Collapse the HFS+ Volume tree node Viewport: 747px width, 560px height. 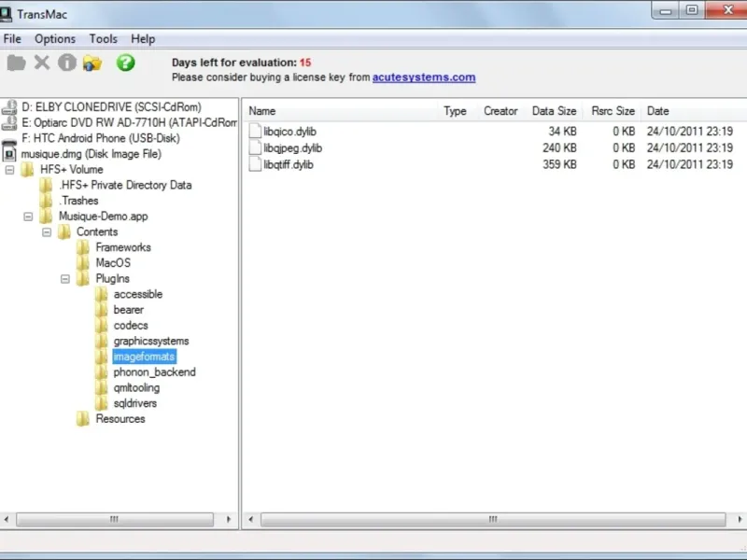click(9, 170)
